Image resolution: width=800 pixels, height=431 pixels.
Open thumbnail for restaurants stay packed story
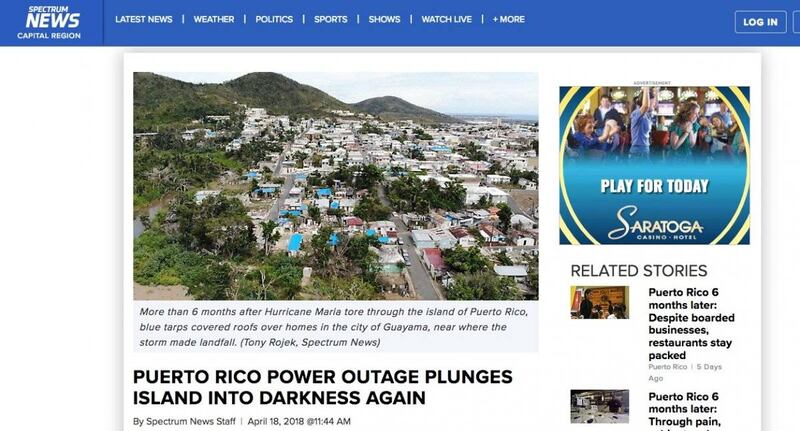point(599,302)
